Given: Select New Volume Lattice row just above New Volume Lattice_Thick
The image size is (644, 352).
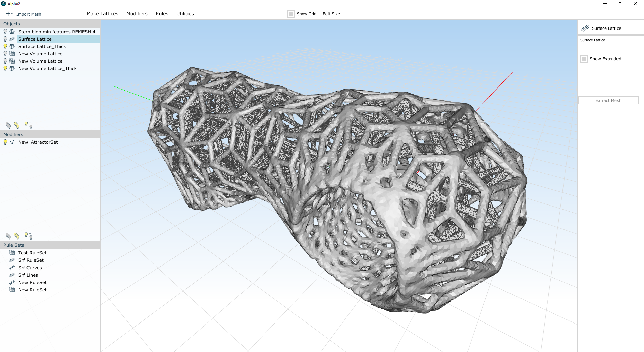Looking at the screenshot, I should [x=40, y=61].
